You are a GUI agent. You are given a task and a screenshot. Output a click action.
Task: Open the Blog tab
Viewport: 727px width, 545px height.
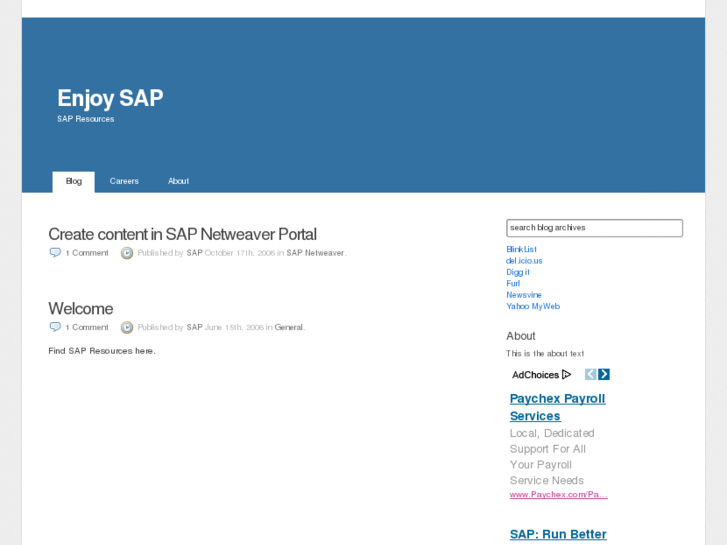pyautogui.click(x=73, y=181)
